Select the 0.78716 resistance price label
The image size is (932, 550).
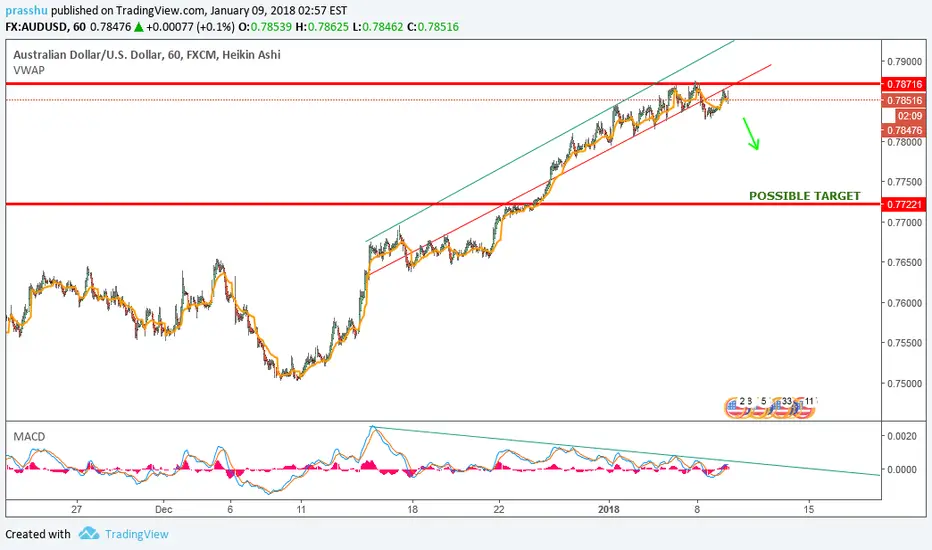(903, 84)
